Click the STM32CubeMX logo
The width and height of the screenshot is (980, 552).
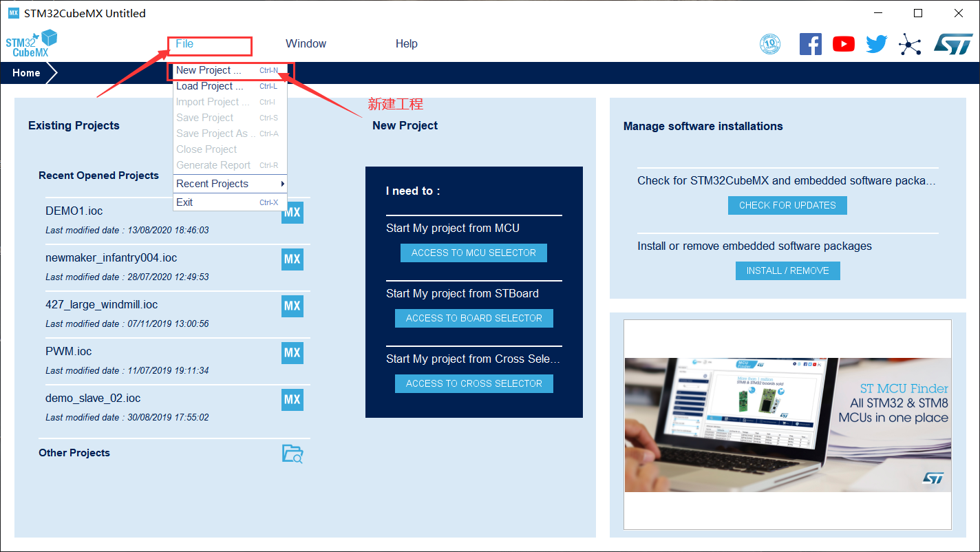tap(31, 44)
